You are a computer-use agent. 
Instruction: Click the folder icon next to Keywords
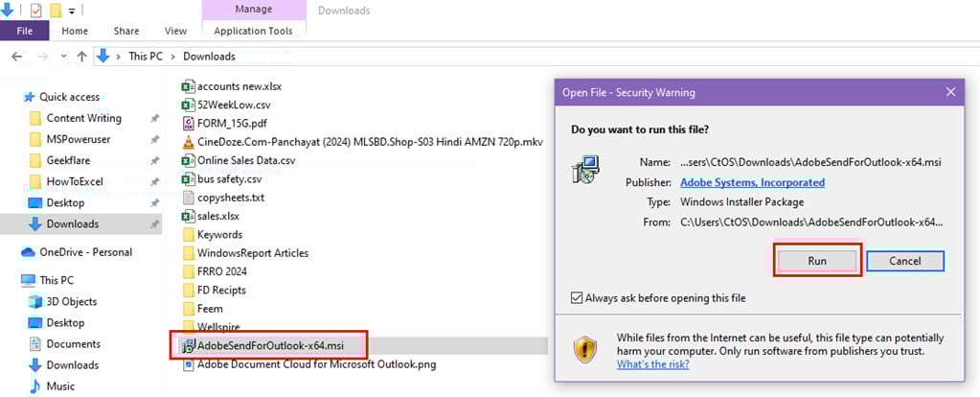pos(188,235)
